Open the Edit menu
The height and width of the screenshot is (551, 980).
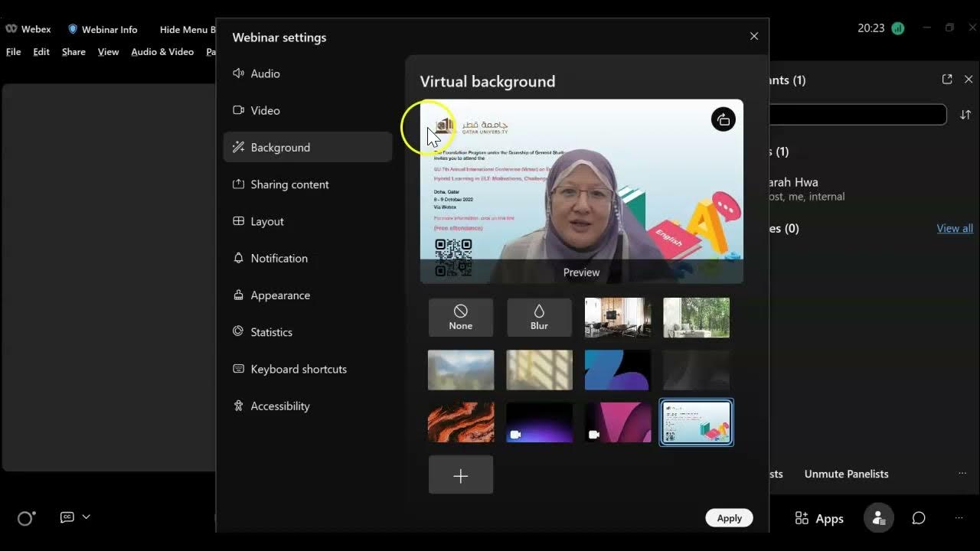point(41,52)
